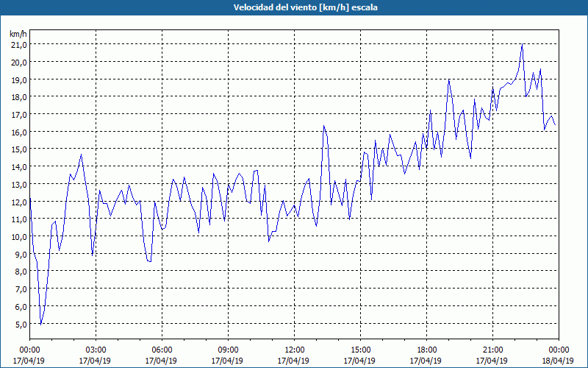Image resolution: width=588 pixels, height=368 pixels.
Task: Click the km/h unit label
Action: pyautogui.click(x=18, y=34)
